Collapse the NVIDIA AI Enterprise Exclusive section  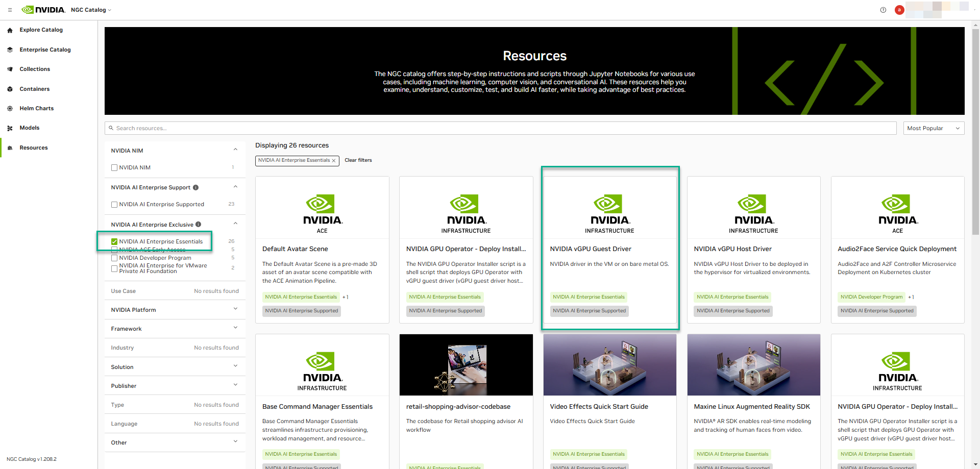click(235, 224)
